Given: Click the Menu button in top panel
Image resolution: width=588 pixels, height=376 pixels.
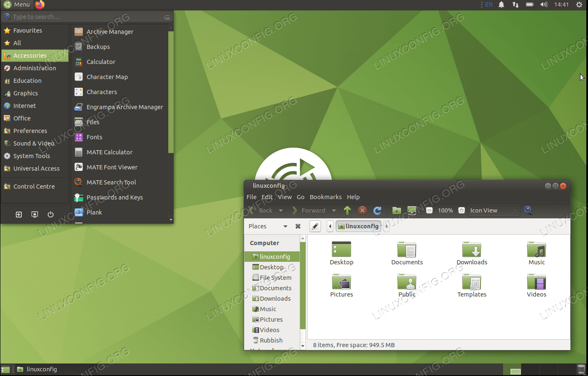Looking at the screenshot, I should pos(17,5).
